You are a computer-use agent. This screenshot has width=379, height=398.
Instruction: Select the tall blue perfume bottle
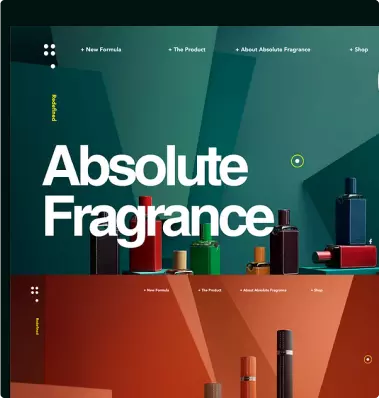[x=351, y=211]
